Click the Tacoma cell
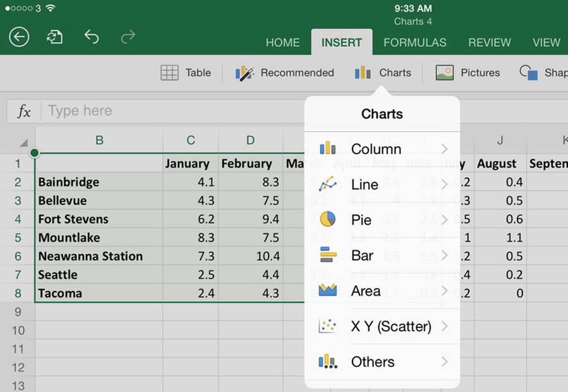The width and height of the screenshot is (568, 392). click(x=99, y=293)
